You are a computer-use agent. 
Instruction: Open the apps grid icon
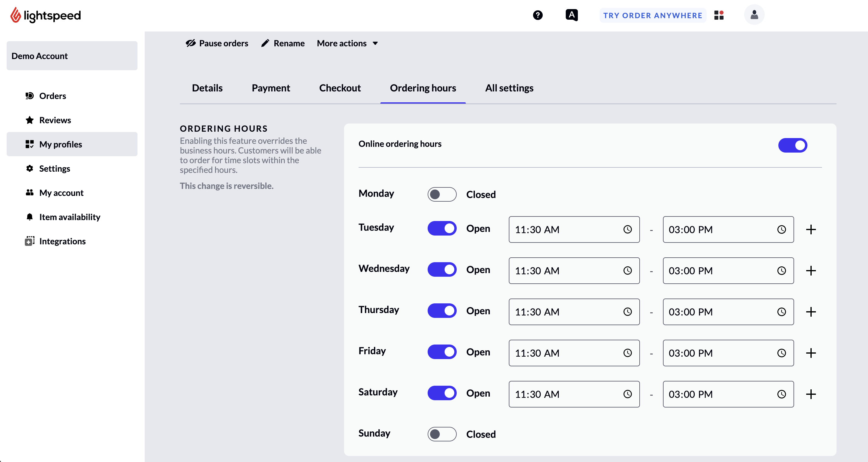(719, 15)
